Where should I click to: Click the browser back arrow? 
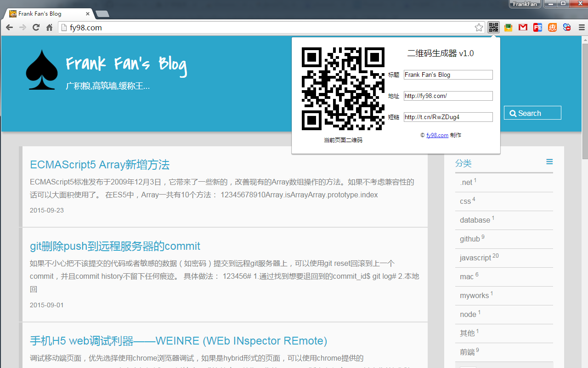coord(9,28)
